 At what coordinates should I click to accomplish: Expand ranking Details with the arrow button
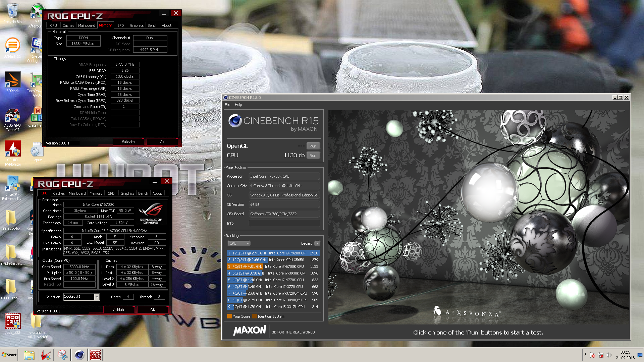(317, 243)
